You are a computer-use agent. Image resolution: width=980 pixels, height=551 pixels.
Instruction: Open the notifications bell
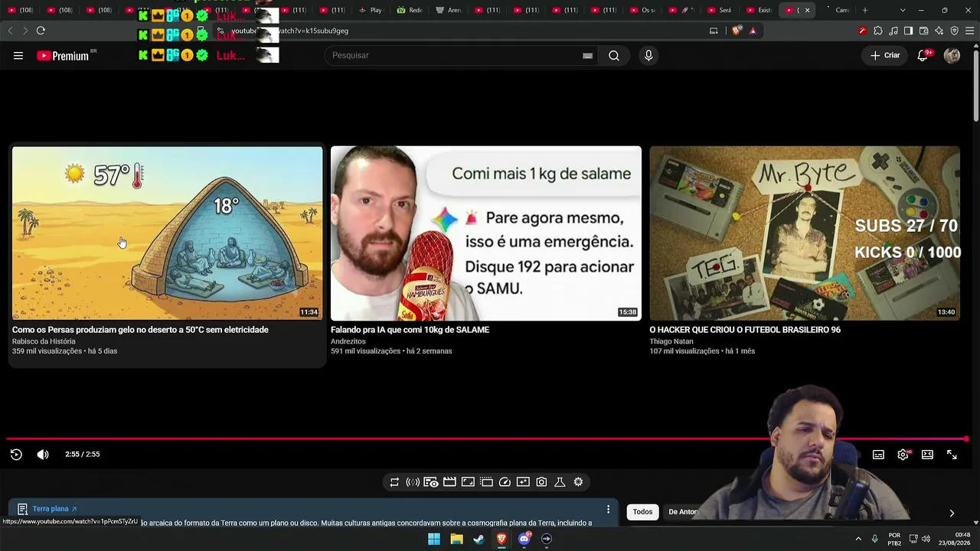point(923,55)
